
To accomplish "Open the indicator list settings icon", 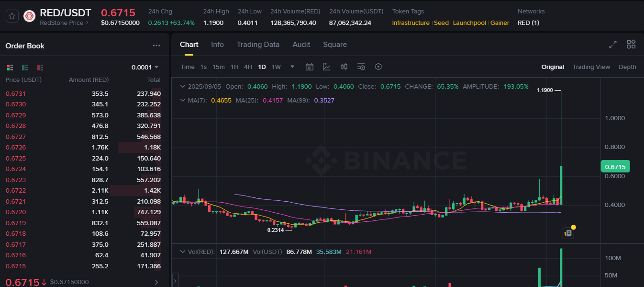I will 361,67.
